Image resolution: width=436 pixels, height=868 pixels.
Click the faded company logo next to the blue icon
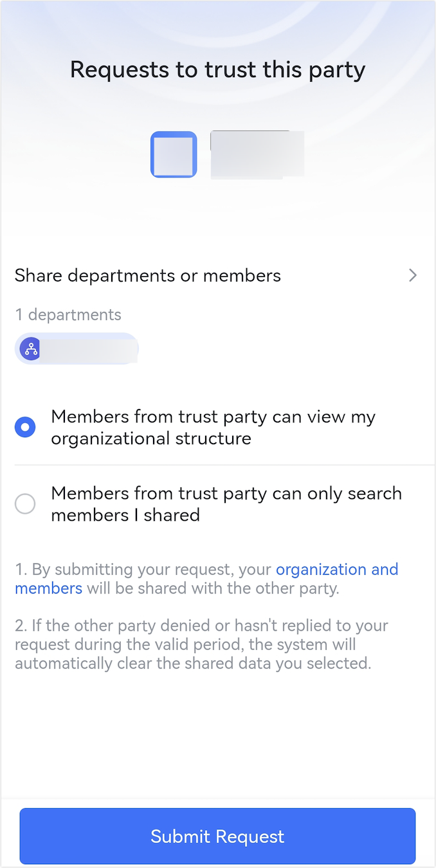(257, 154)
